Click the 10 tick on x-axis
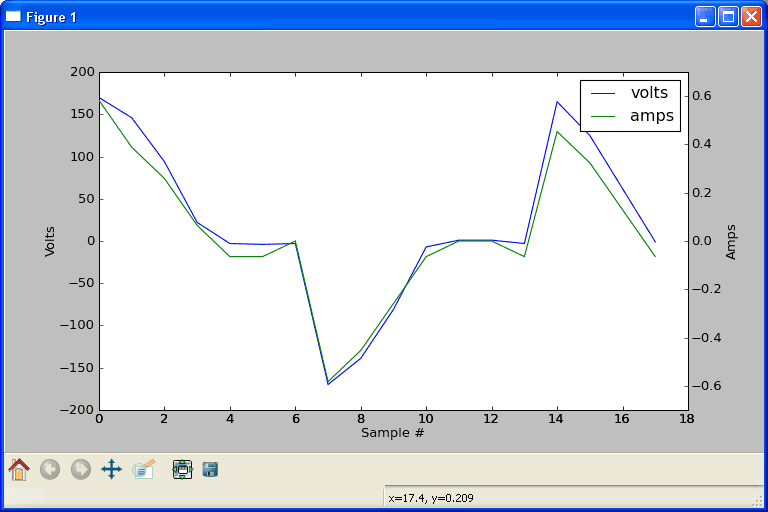The height and width of the screenshot is (512, 768). tap(426, 419)
